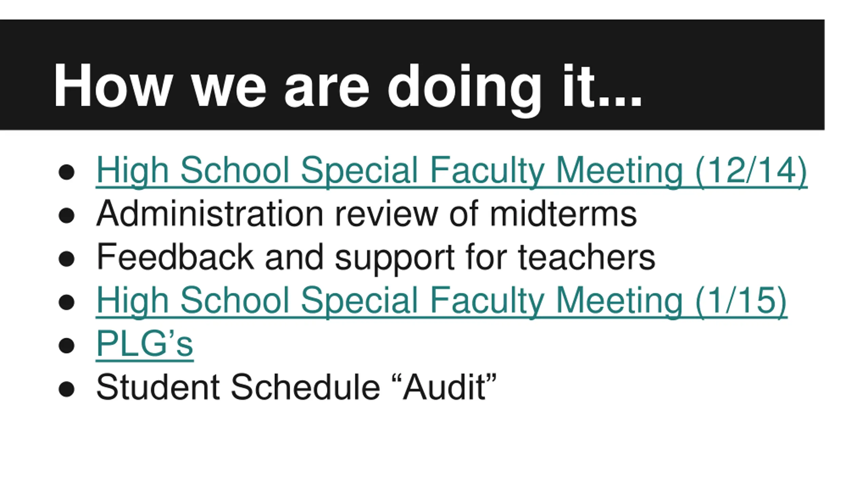Viewport: 868px width, 488px height.
Task: Click the word "teachers" in the third bullet
Action: [587, 257]
